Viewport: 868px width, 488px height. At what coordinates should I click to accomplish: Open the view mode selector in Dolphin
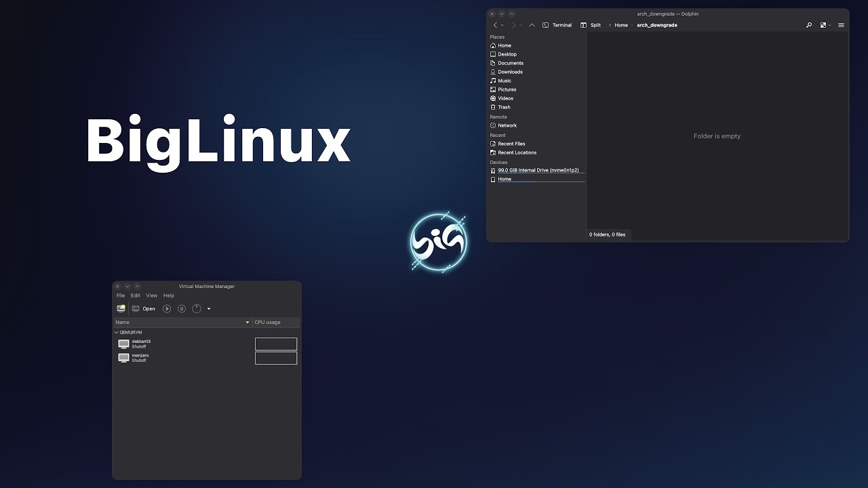pyautogui.click(x=825, y=25)
